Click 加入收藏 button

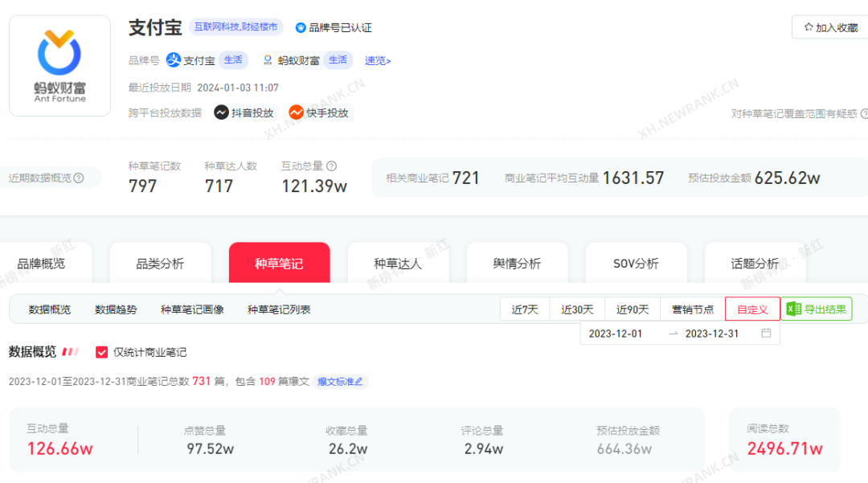pyautogui.click(x=830, y=27)
